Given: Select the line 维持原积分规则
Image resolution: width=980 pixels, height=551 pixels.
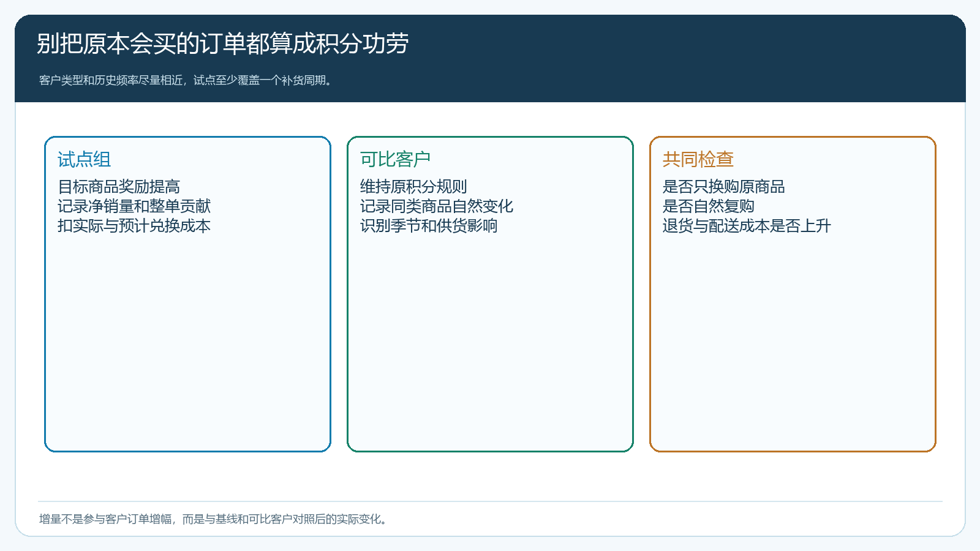Looking at the screenshot, I should pyautogui.click(x=413, y=187).
